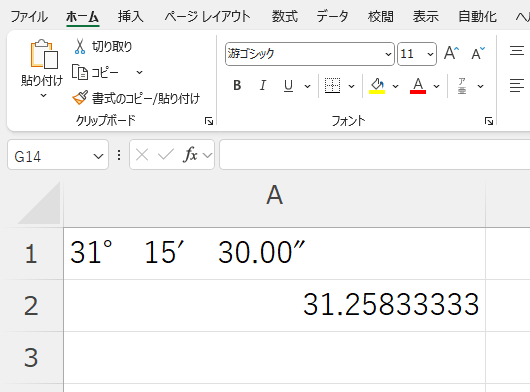This screenshot has width=530, height=392.
Task: Click the Cut (切り取り) scissors icon
Action: point(80,46)
